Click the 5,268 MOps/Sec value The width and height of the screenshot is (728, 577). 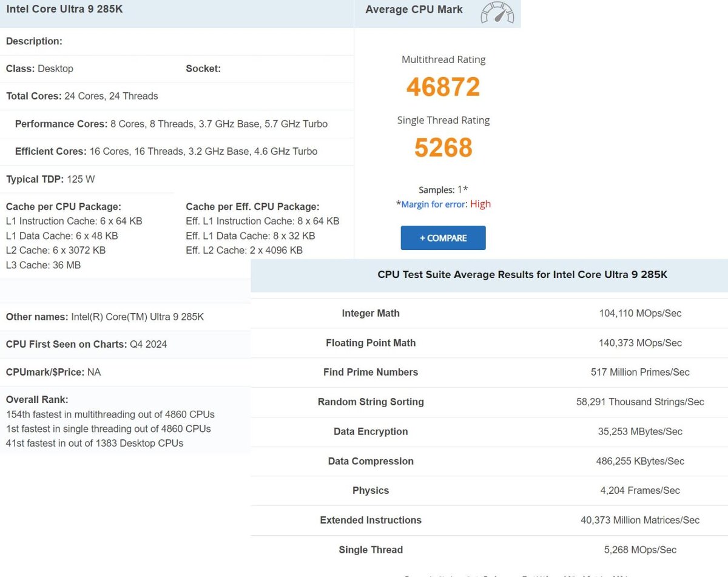pyautogui.click(x=640, y=550)
